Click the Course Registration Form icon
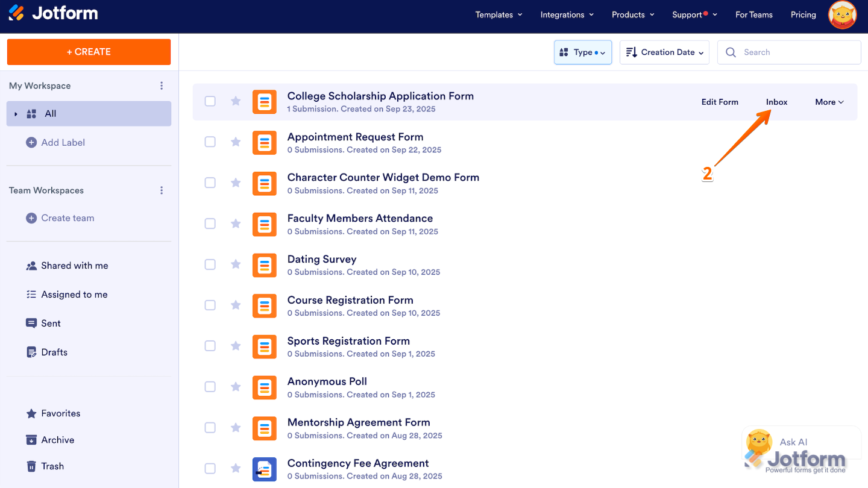 (x=265, y=305)
